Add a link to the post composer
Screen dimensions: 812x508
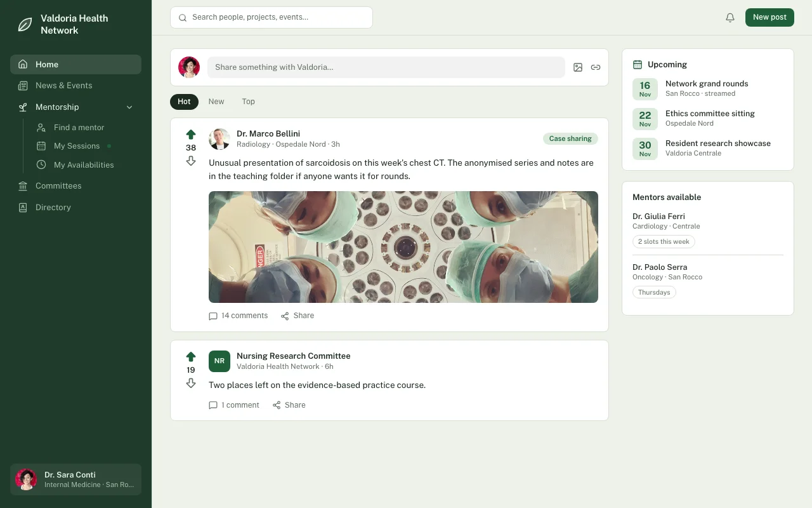(x=596, y=67)
